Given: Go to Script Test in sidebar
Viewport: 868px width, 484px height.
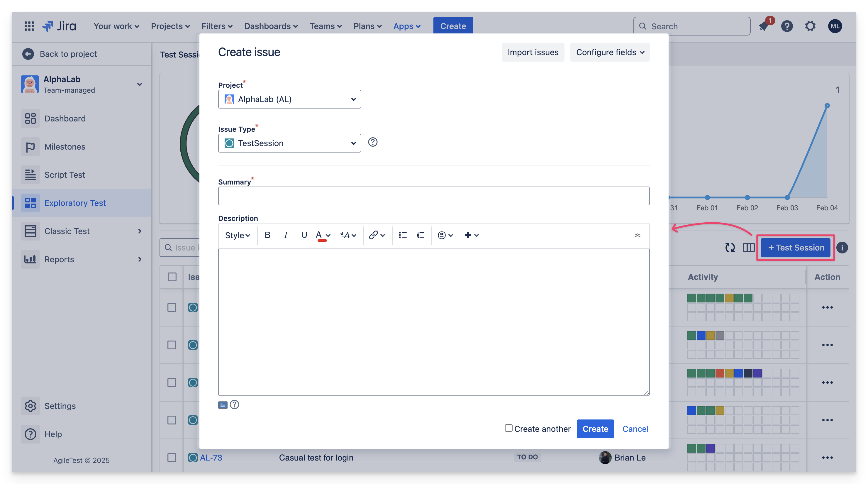Looking at the screenshot, I should tap(65, 175).
